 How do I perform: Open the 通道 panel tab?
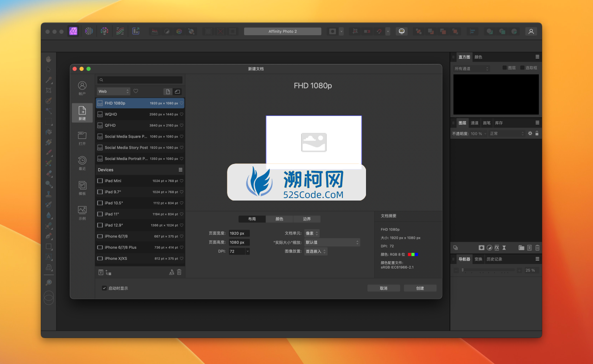pyautogui.click(x=474, y=123)
